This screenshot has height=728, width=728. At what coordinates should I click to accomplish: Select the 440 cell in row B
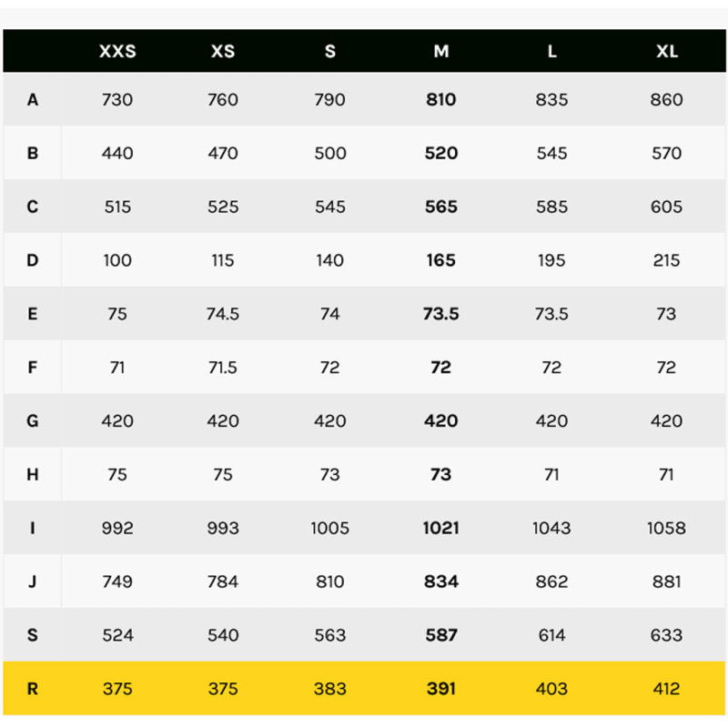point(117,154)
